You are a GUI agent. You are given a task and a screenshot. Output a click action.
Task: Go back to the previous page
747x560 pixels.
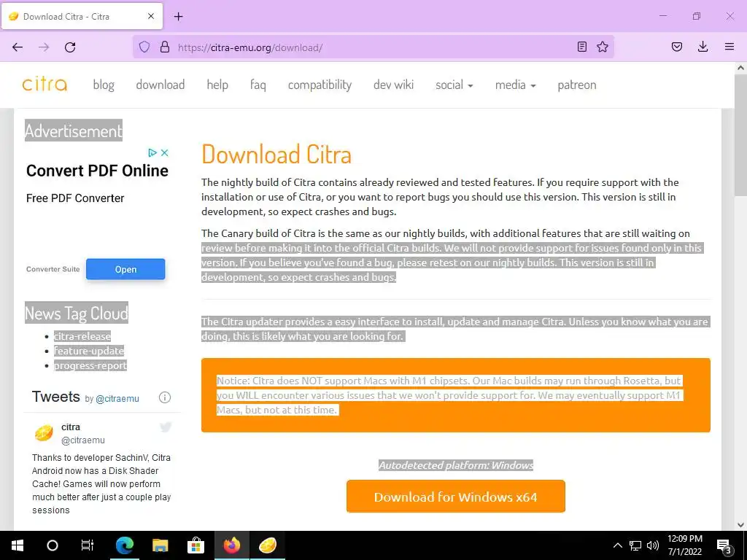pyautogui.click(x=18, y=47)
